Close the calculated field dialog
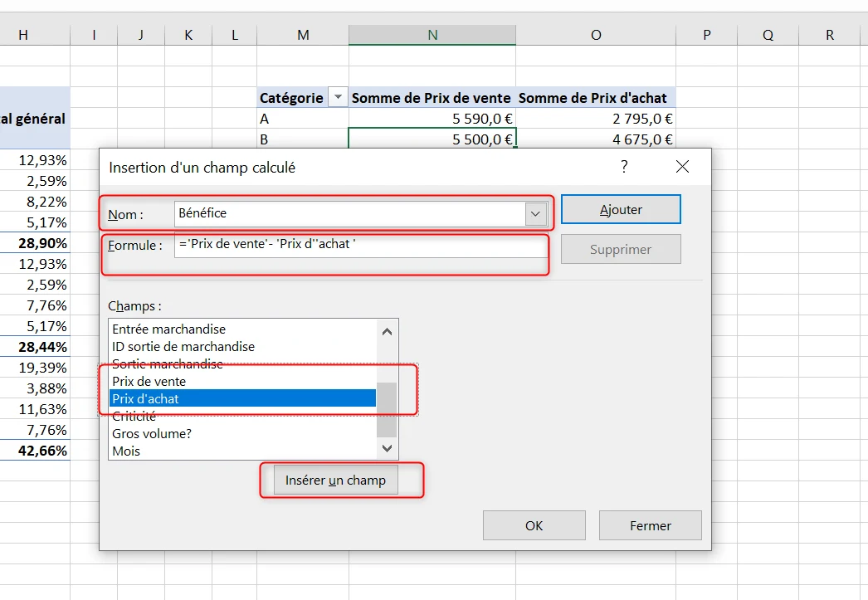 (x=682, y=167)
